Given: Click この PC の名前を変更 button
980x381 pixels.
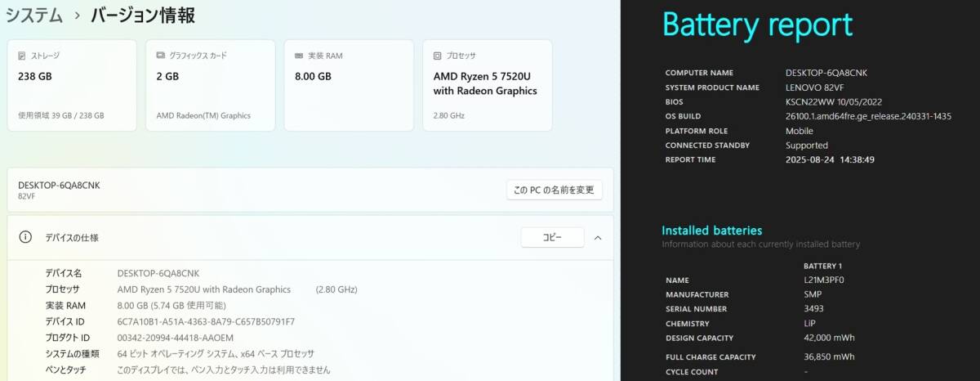Looking at the screenshot, I should pyautogui.click(x=555, y=190).
